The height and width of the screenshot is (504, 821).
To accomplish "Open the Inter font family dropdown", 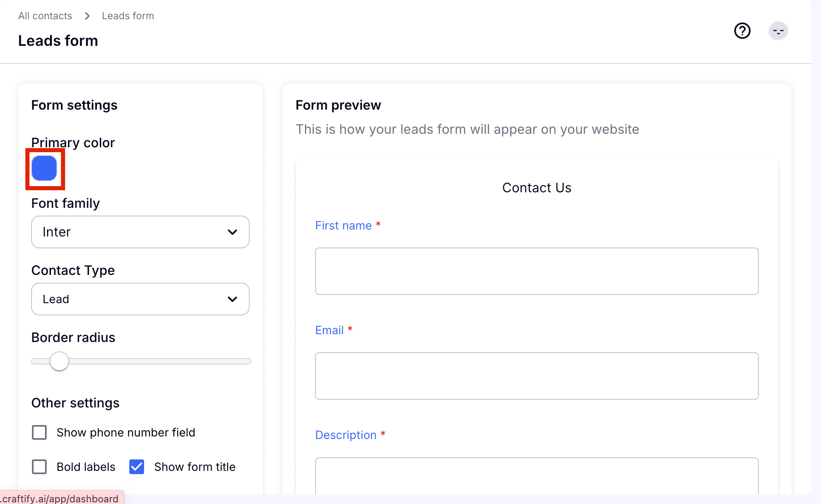I will click(x=140, y=232).
